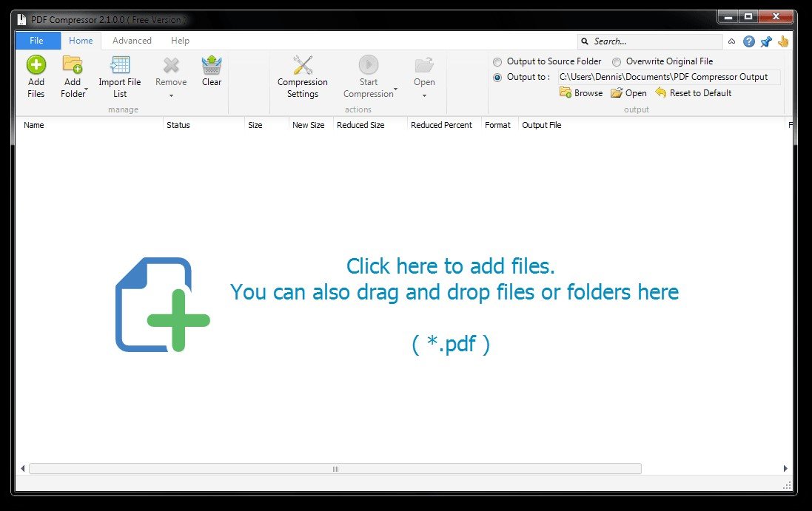Open the output folder from output group
The height and width of the screenshot is (511, 812).
(x=628, y=93)
